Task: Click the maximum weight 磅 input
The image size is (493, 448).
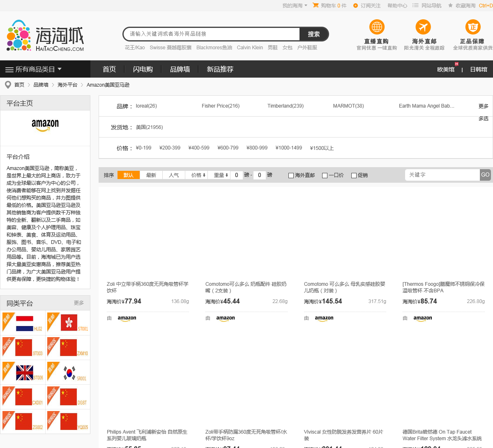Action: (259, 175)
